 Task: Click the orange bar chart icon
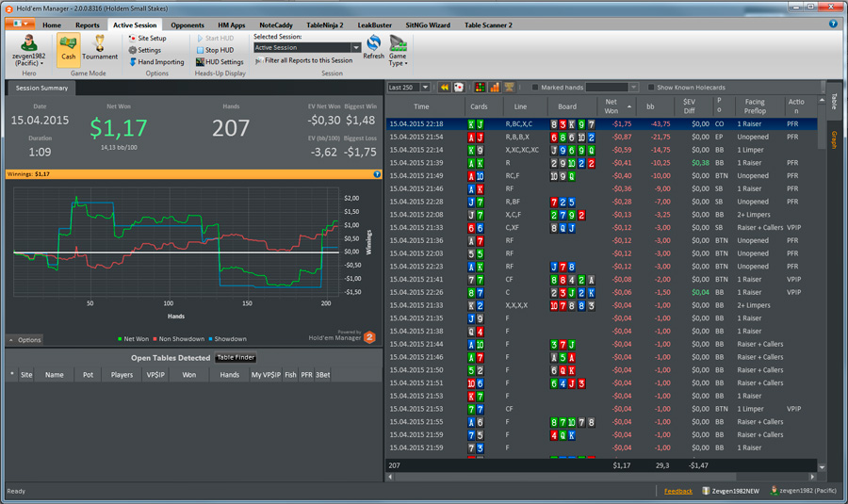coord(495,87)
